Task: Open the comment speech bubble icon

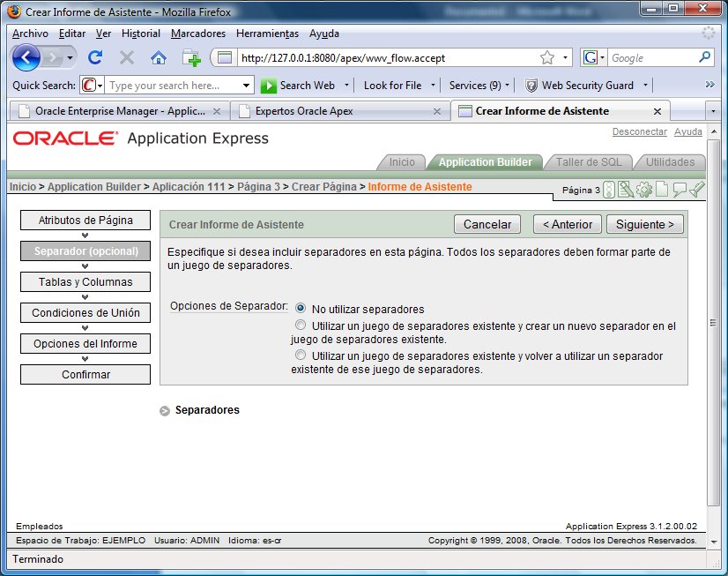Action: [680, 190]
